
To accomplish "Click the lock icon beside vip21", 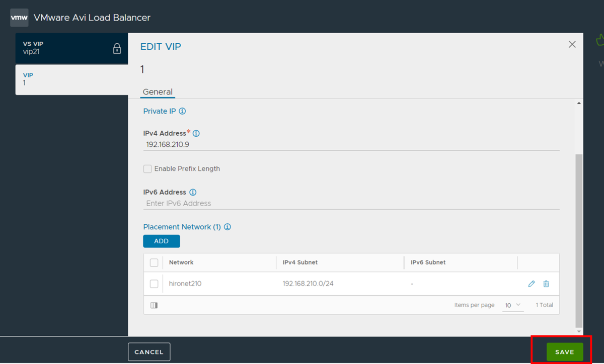I will coord(117,49).
